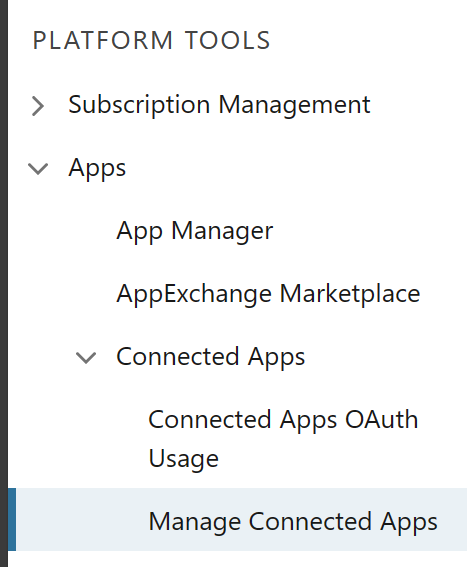Open Connected Apps OAuth Usage
The height and width of the screenshot is (567, 467).
click(283, 439)
